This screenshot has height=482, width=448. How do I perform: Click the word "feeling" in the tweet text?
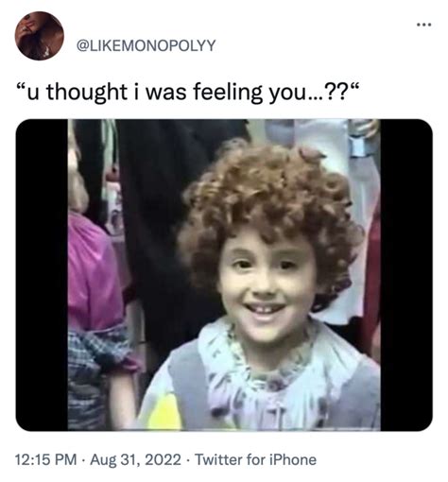(227, 94)
